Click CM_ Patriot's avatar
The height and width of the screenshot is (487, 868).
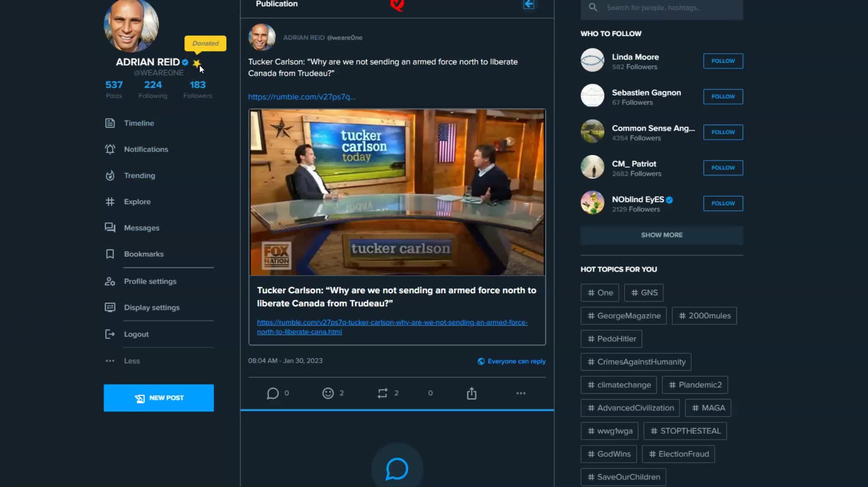(592, 167)
